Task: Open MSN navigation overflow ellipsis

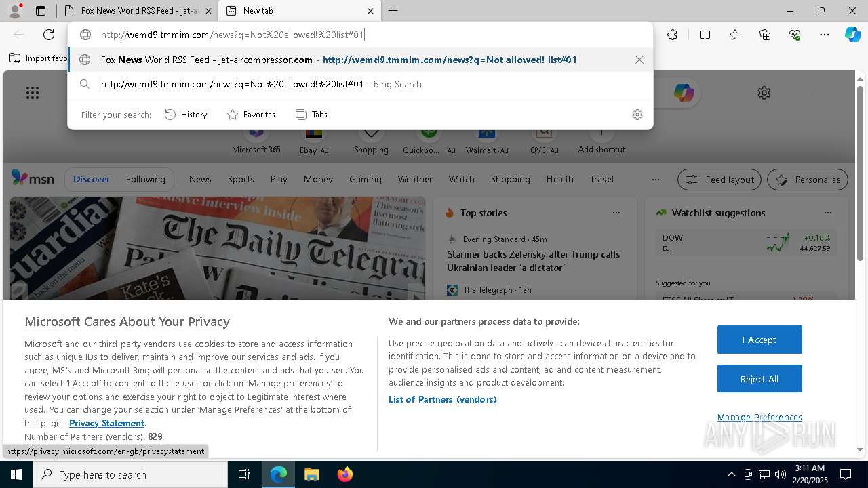Action: pos(655,180)
